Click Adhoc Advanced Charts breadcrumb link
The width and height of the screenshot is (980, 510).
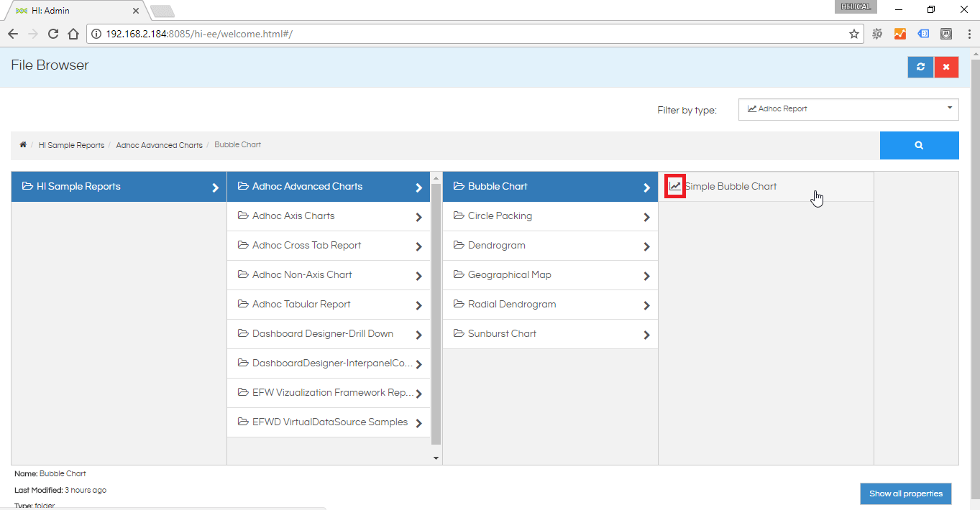coord(159,145)
